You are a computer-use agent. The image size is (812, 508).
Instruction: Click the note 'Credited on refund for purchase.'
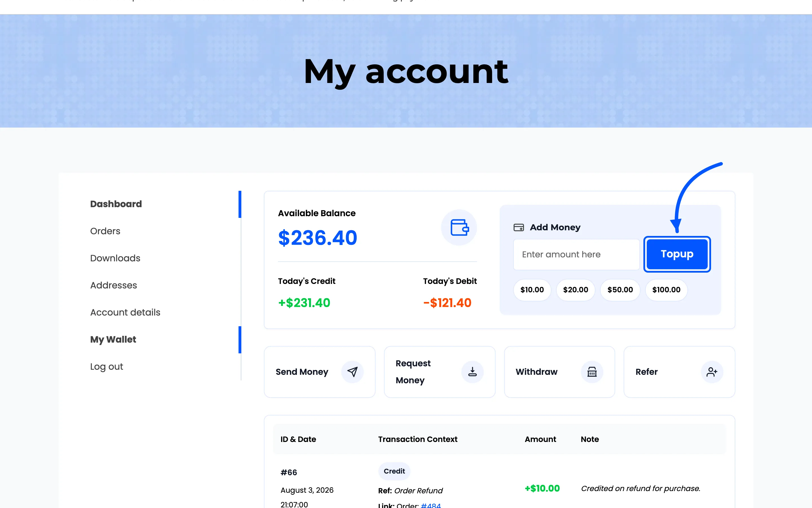coord(641,488)
